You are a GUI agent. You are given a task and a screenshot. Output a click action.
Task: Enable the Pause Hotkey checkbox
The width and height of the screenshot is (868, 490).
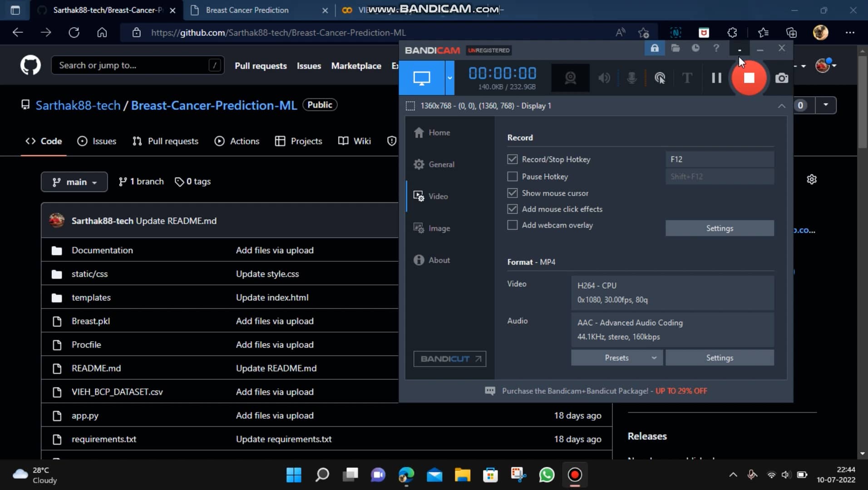pos(513,176)
